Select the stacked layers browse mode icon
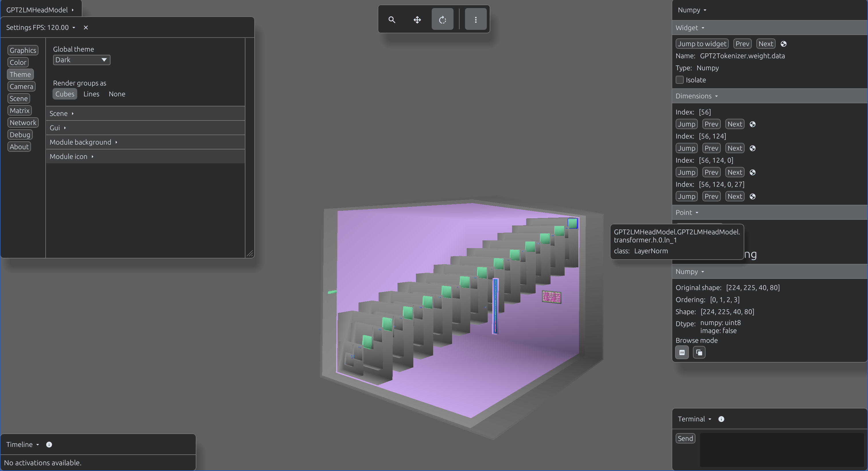The width and height of the screenshot is (868, 471). pyautogui.click(x=699, y=353)
